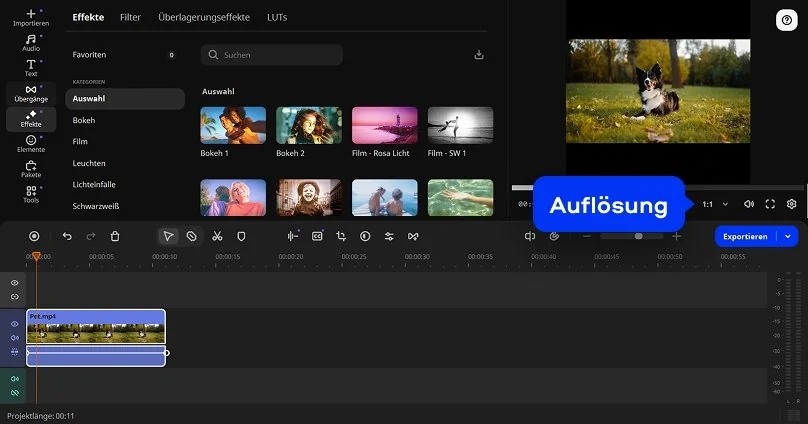This screenshot has height=424, width=808.
Task: Open the preview settings gear menu
Action: pyautogui.click(x=791, y=204)
